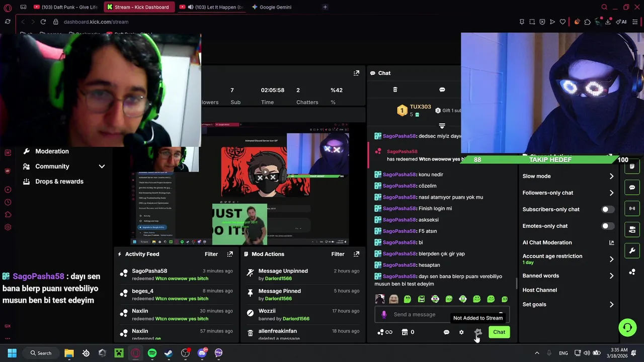Viewport: 644px width, 362px height.
Task: Pop out the stream stats panel
Action: pos(356,73)
